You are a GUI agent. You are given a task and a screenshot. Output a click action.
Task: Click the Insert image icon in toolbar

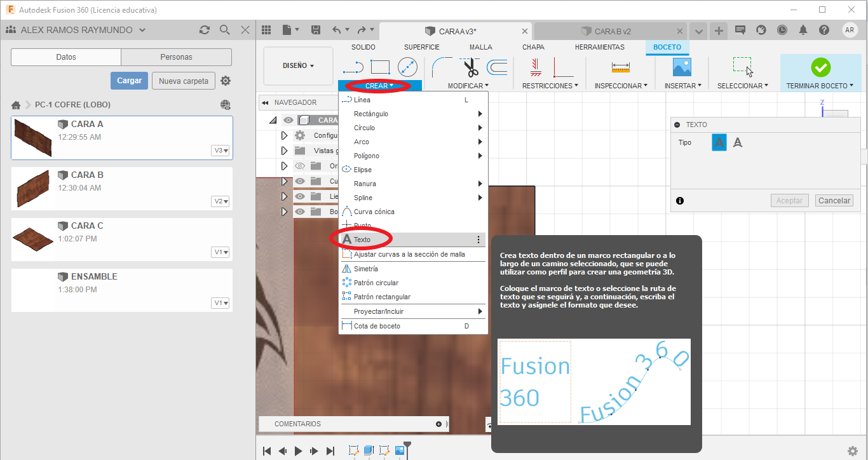(x=682, y=67)
